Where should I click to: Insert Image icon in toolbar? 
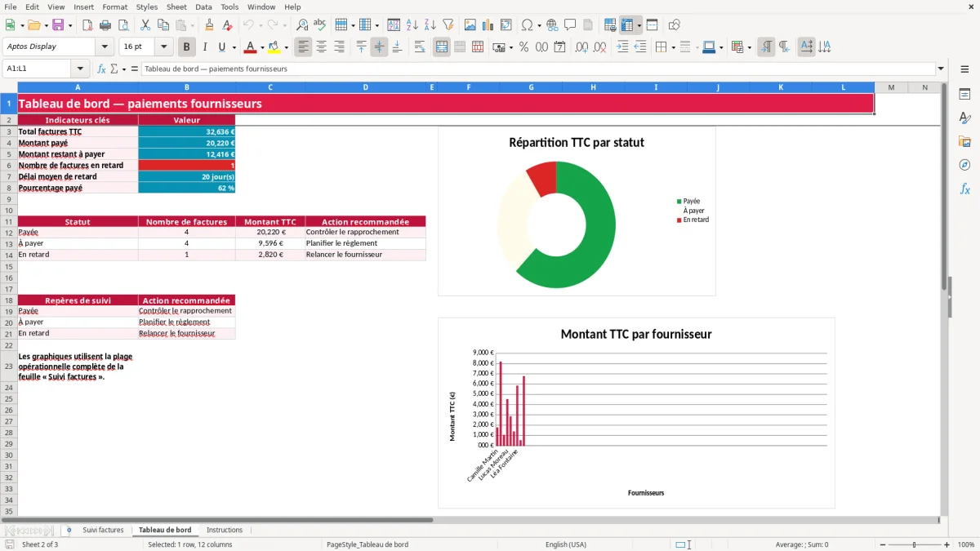tap(470, 25)
